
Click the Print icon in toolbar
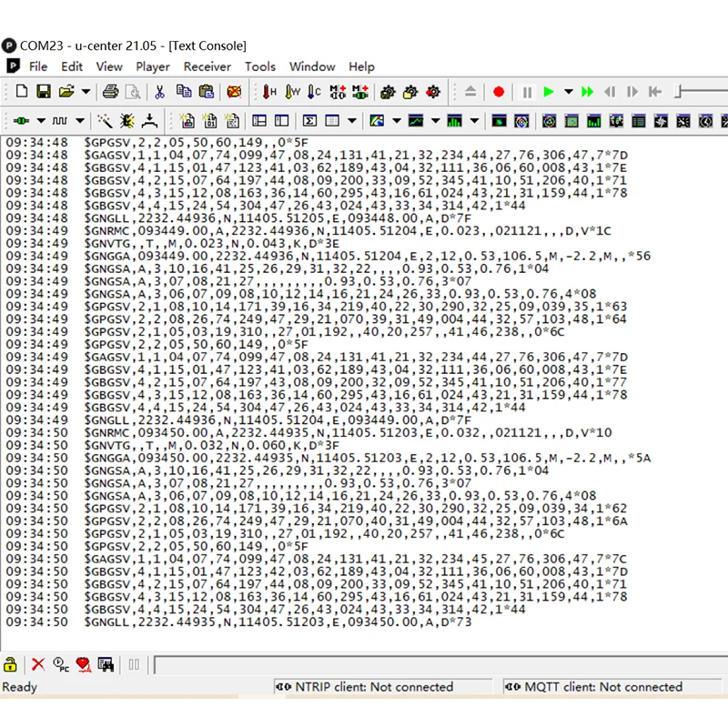pyautogui.click(x=110, y=92)
